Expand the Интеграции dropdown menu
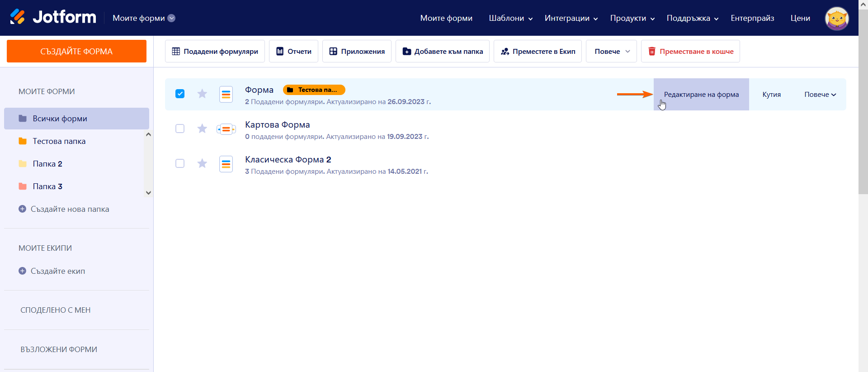 571,18
